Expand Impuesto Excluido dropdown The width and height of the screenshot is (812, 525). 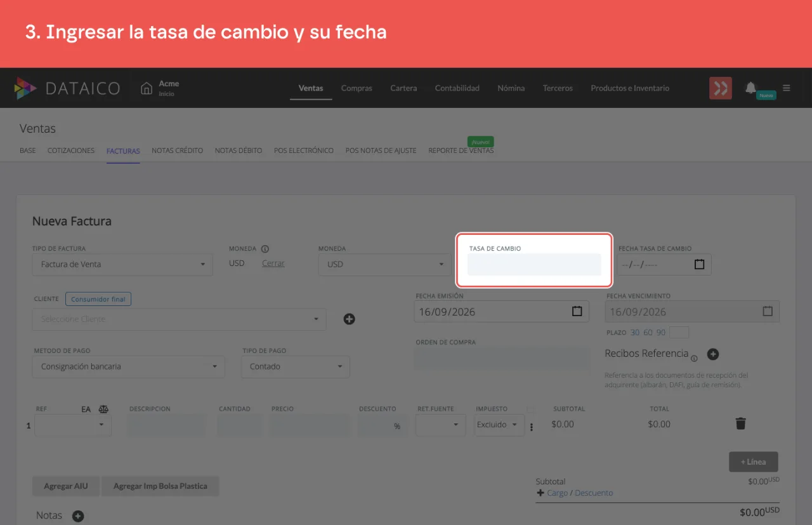pyautogui.click(x=499, y=425)
